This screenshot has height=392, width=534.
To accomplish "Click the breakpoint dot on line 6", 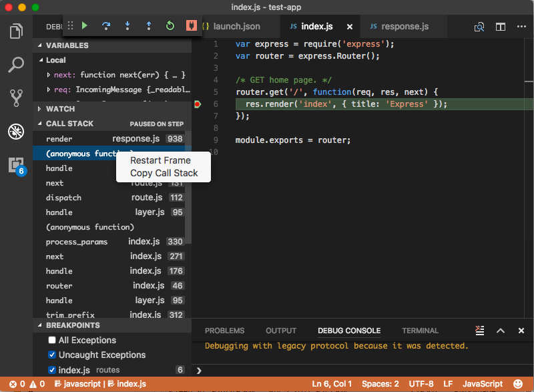I will point(198,104).
